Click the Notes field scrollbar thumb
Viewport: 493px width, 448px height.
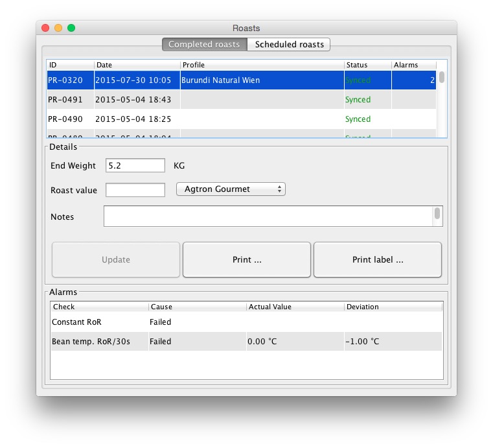pos(437,213)
